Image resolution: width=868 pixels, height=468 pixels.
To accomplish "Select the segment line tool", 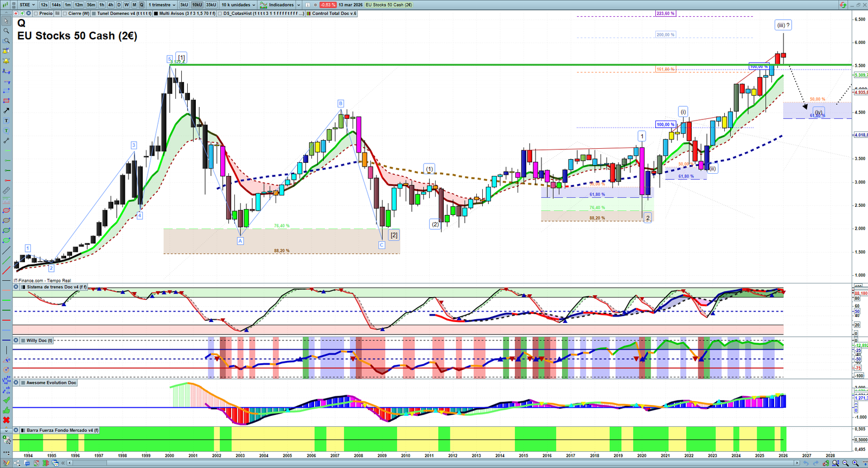I will [x=7, y=141].
